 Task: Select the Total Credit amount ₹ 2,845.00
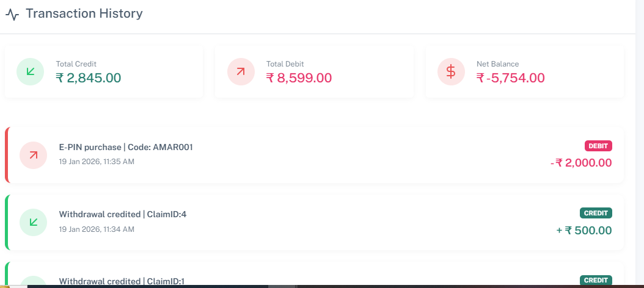pos(89,78)
